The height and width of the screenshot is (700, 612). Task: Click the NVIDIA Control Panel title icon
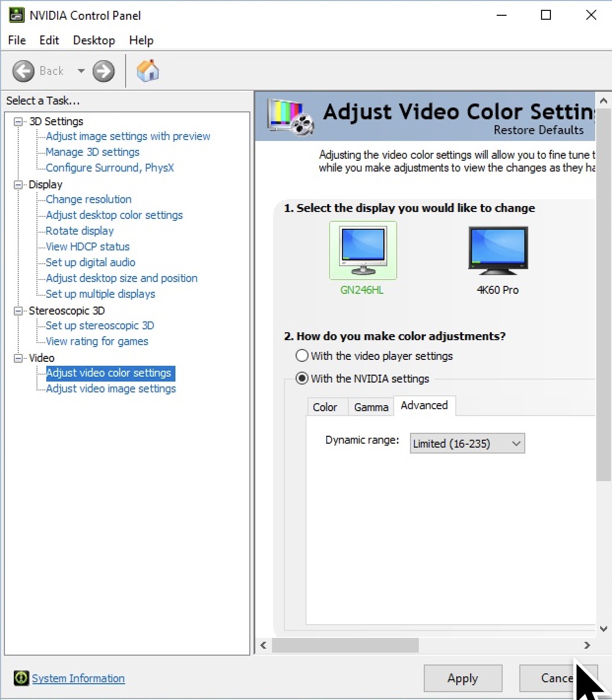[x=16, y=15]
